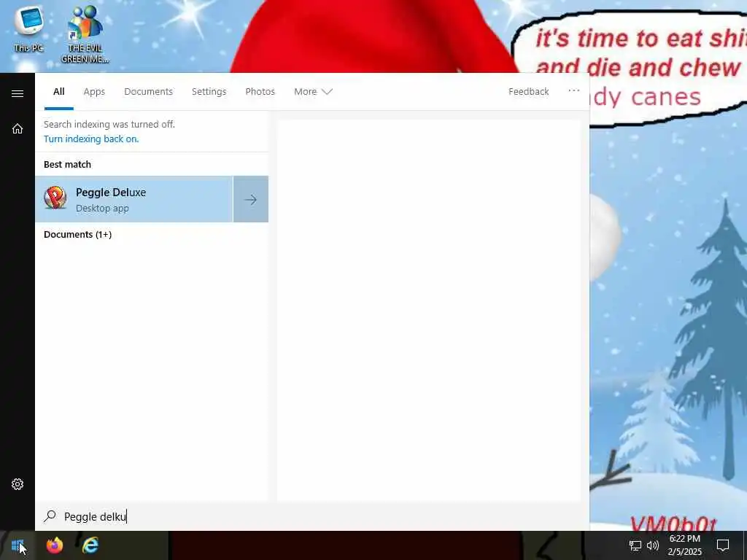The width and height of the screenshot is (747, 560).
Task: Switch to the Documents search tab
Action: pyautogui.click(x=148, y=91)
